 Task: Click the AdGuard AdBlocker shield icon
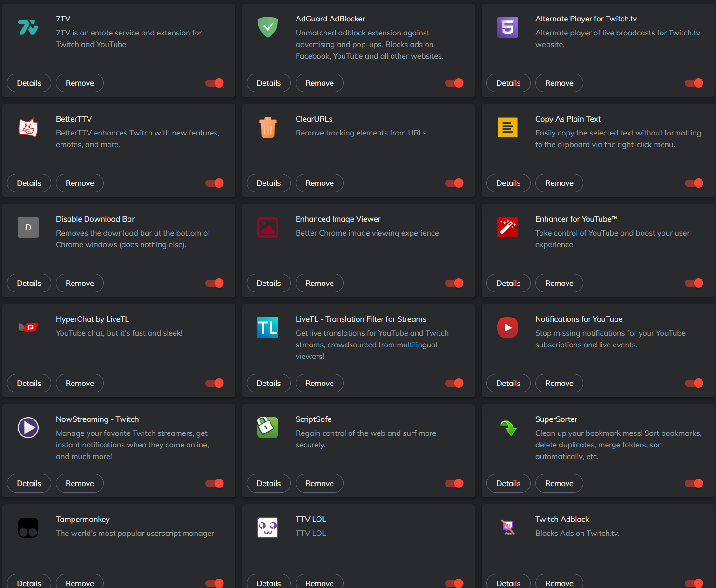coord(268,27)
